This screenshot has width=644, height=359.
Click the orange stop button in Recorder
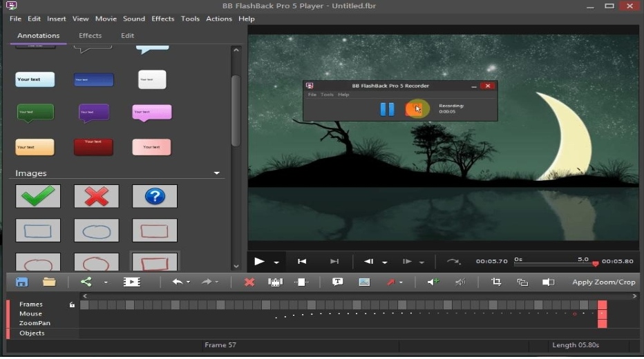(x=415, y=109)
